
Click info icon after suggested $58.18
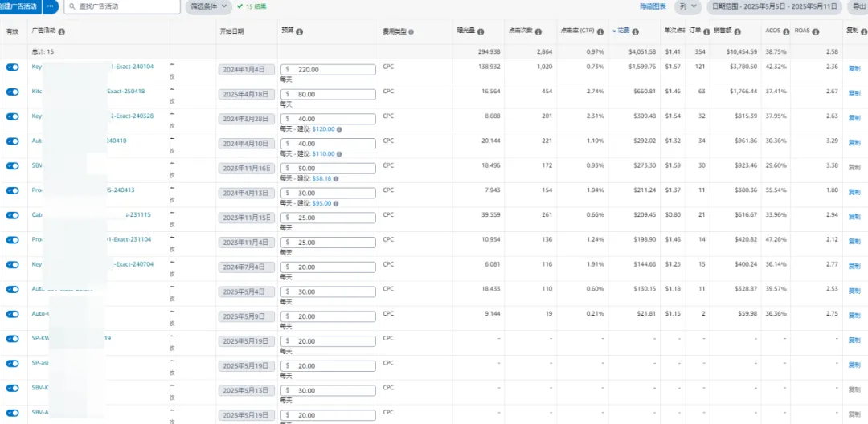pyautogui.click(x=335, y=178)
